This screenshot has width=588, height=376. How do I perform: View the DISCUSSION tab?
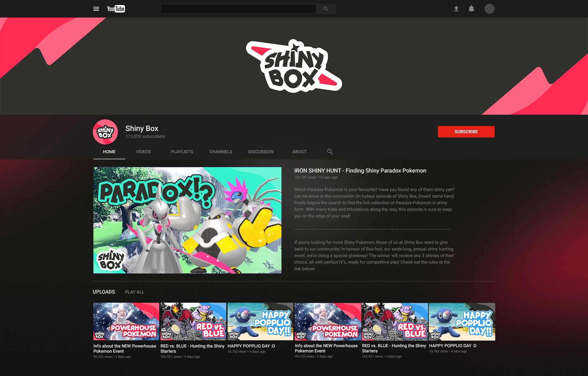[261, 152]
